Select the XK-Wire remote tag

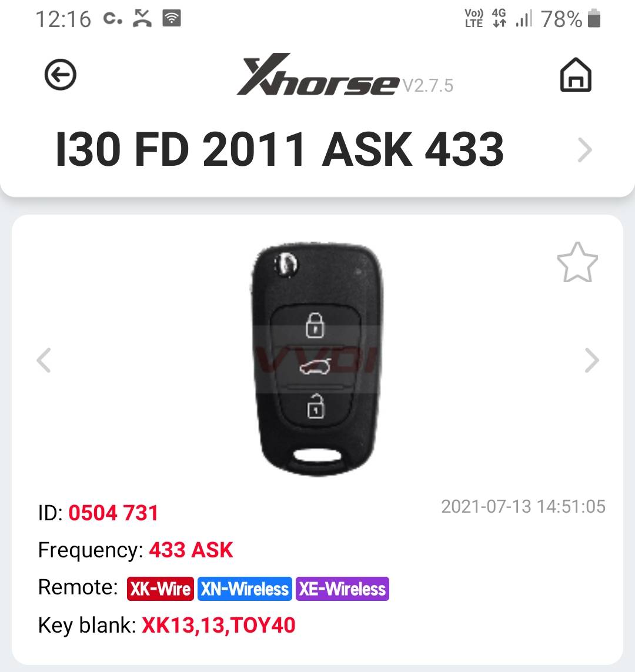coord(161,589)
